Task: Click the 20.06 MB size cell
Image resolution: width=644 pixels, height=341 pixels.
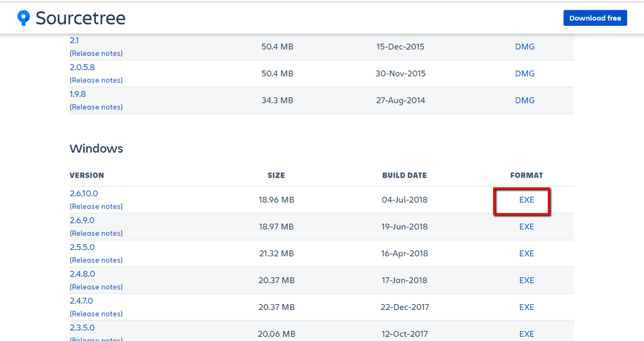Action: pos(276,334)
